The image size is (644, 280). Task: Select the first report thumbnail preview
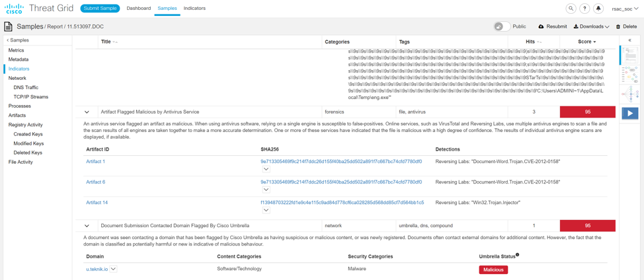[630, 56]
